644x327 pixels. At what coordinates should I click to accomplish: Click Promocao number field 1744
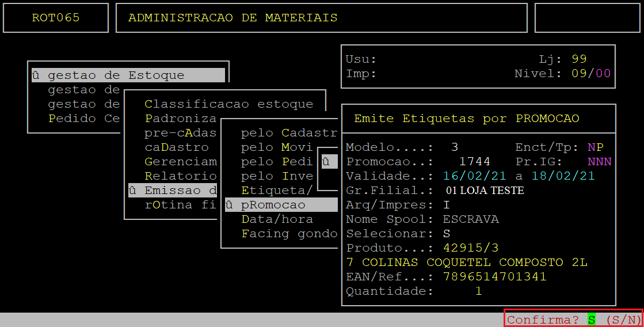tap(474, 162)
